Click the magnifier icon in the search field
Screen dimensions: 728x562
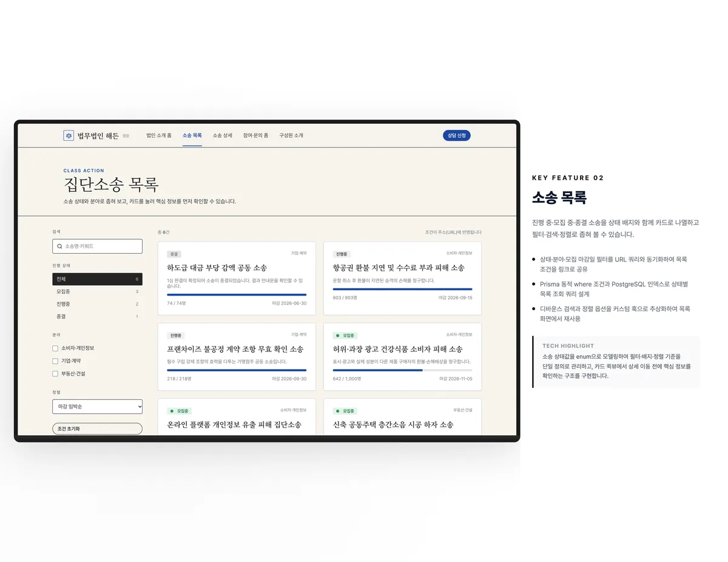[x=59, y=246]
